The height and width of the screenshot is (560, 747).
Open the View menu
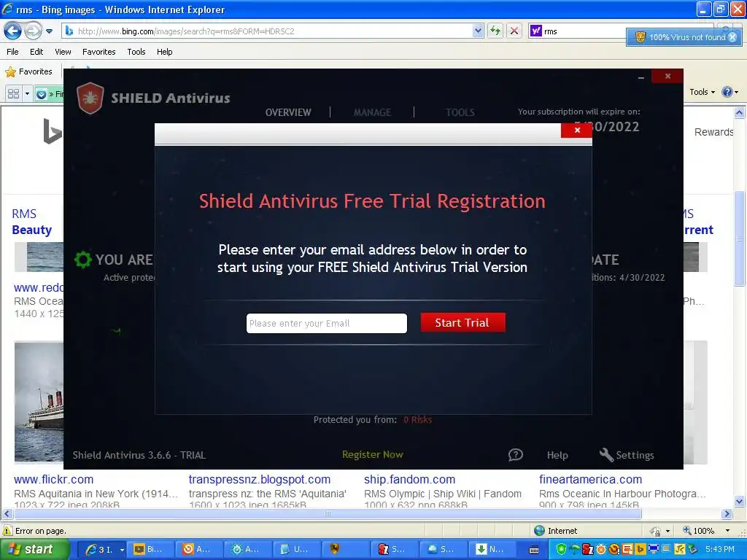[63, 52]
